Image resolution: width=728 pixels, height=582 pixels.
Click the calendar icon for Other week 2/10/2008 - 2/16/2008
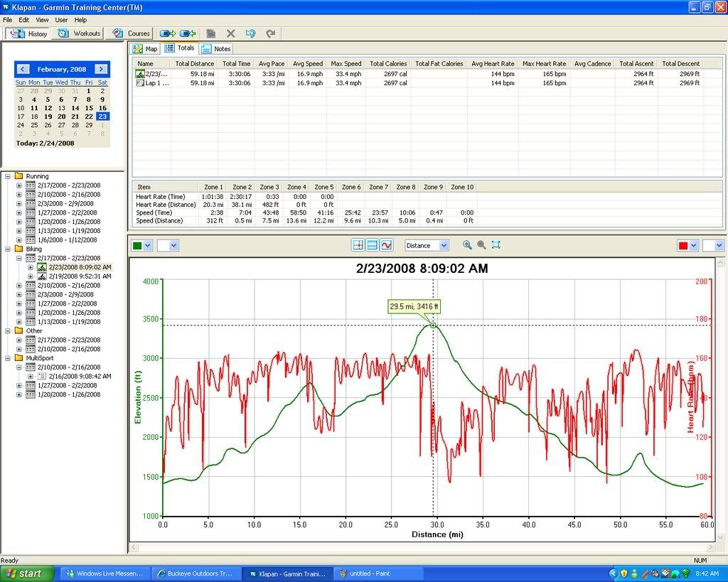click(30, 349)
